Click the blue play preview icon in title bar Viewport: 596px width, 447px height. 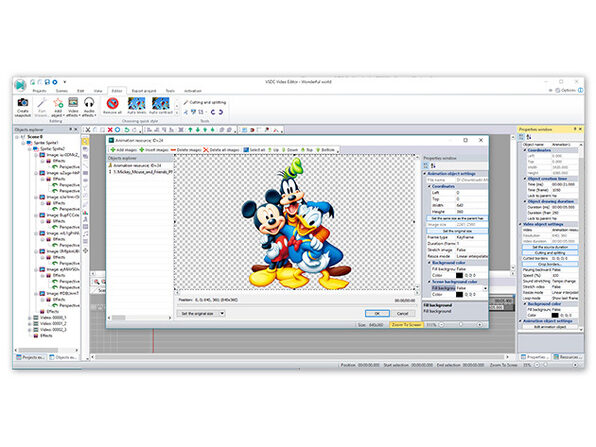click(x=55, y=82)
